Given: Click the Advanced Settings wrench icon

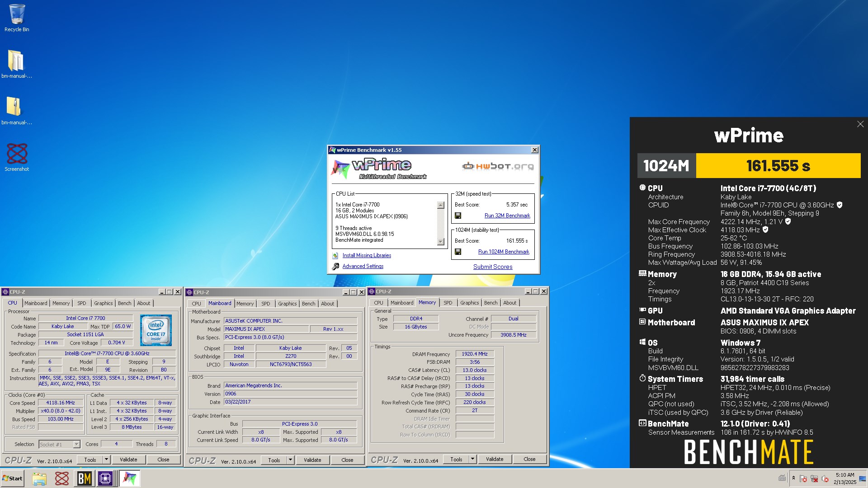Looking at the screenshot, I should click(x=335, y=267).
